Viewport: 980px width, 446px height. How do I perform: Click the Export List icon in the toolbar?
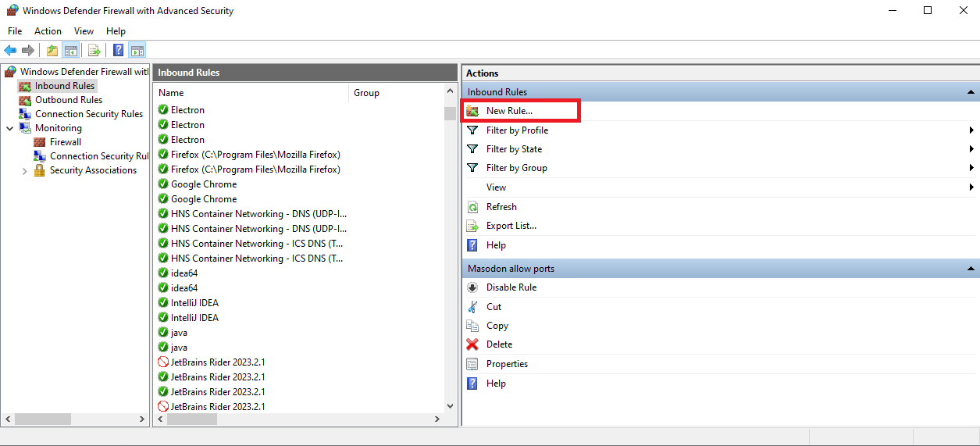94,51
